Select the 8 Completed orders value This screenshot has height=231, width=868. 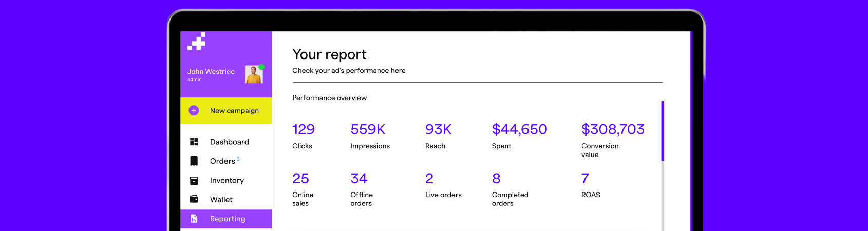pos(496,179)
